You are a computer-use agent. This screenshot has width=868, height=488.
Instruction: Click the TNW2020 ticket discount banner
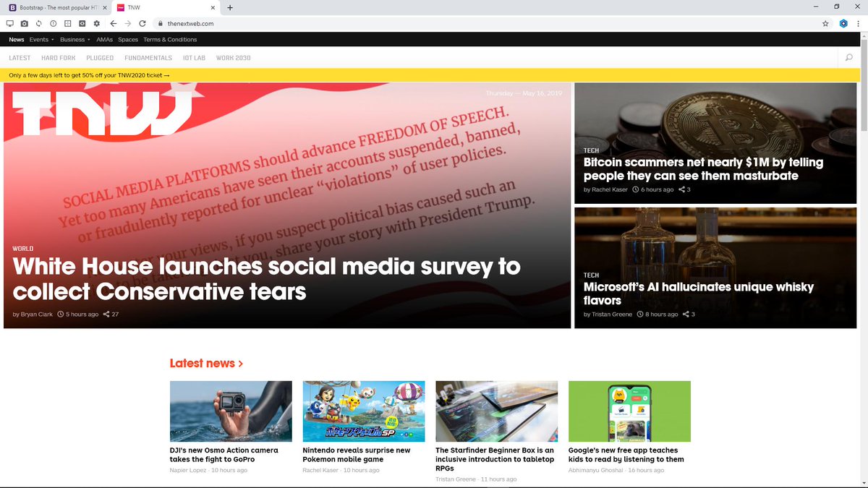pyautogui.click(x=90, y=75)
